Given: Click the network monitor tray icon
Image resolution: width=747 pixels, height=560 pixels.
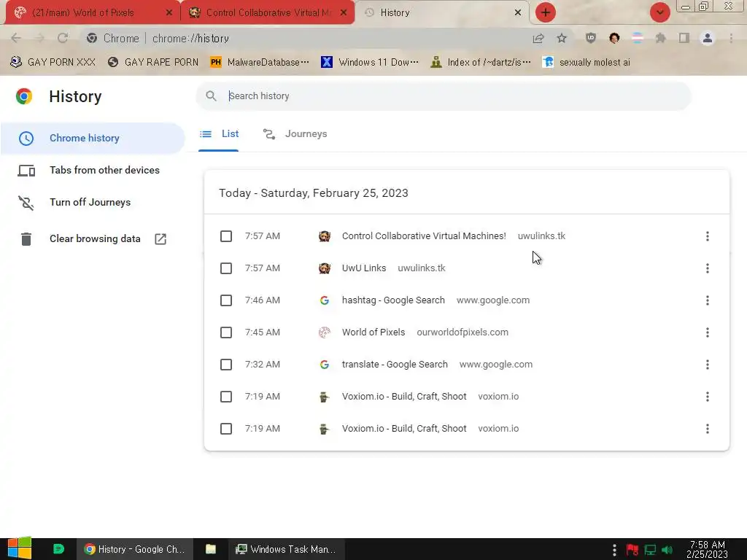Looking at the screenshot, I should pos(650,550).
